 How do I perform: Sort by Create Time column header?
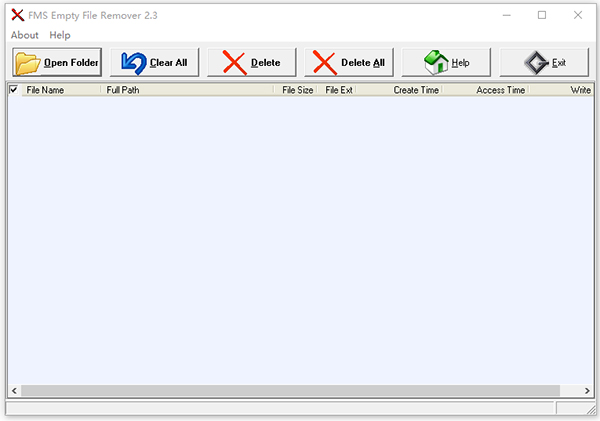coord(399,90)
